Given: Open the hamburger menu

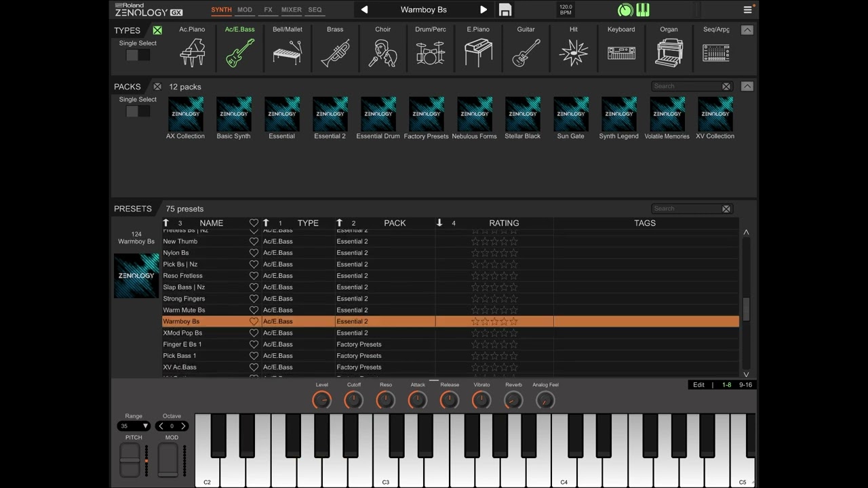Looking at the screenshot, I should point(747,9).
